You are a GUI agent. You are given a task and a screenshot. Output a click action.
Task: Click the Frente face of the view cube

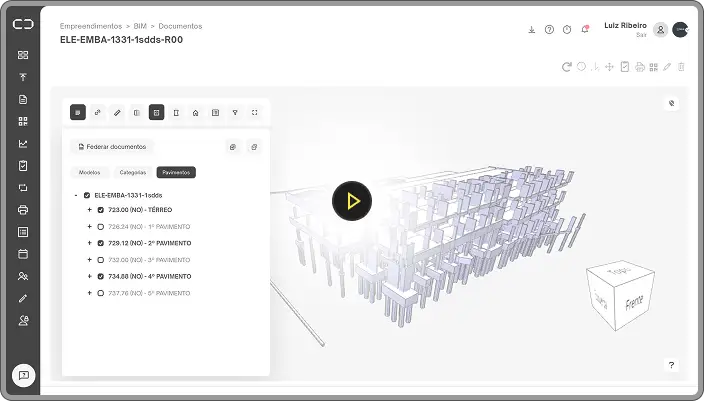tap(633, 301)
